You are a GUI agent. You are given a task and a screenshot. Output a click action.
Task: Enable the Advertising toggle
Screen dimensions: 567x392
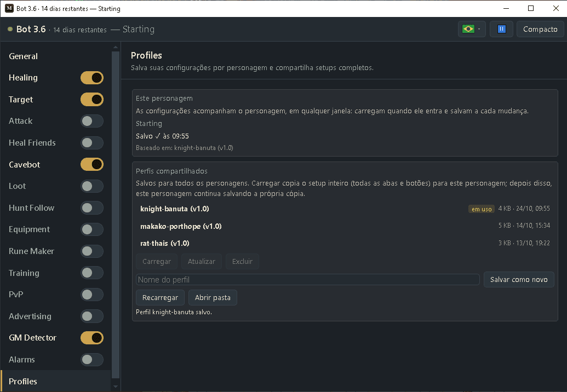point(92,316)
